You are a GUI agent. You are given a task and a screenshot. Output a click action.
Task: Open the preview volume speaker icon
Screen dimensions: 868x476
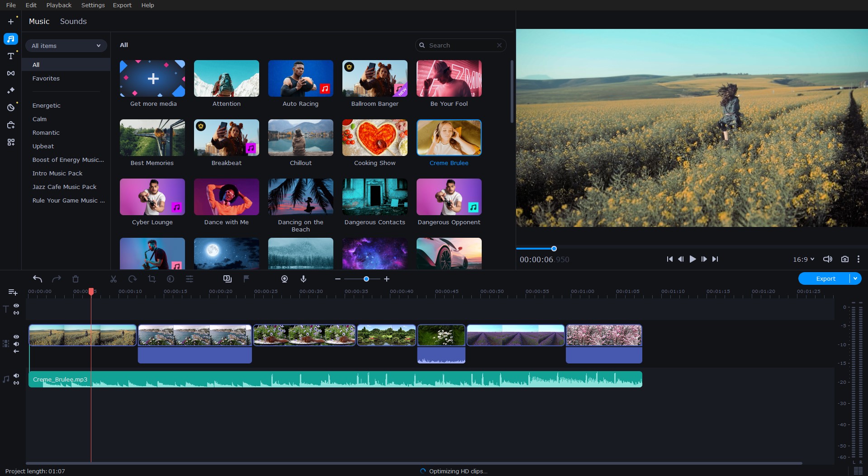(828, 259)
